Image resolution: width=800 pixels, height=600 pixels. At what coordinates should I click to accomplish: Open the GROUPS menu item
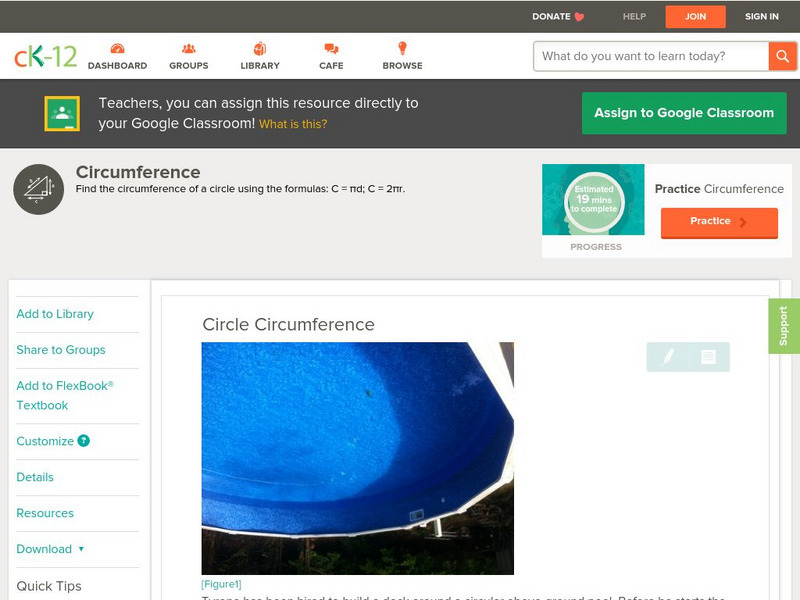tap(189, 66)
